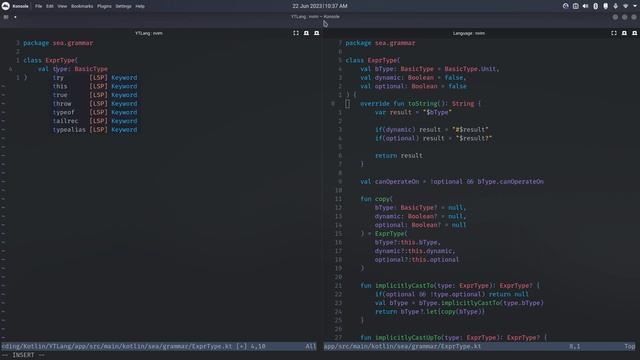This screenshot has height=360, width=640.
Task: Click the date and time clock
Action: (x=320, y=6)
